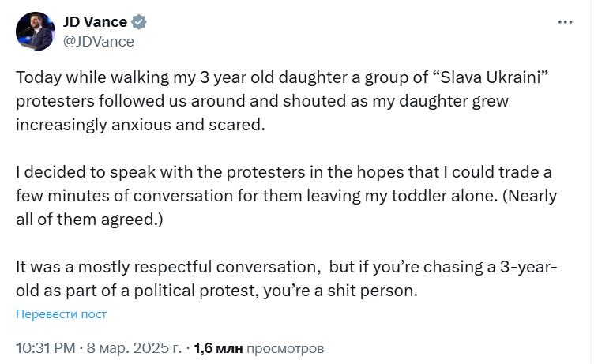The width and height of the screenshot is (613, 364).
Task: Click JD Vance's profile avatar
Action: pos(34,32)
